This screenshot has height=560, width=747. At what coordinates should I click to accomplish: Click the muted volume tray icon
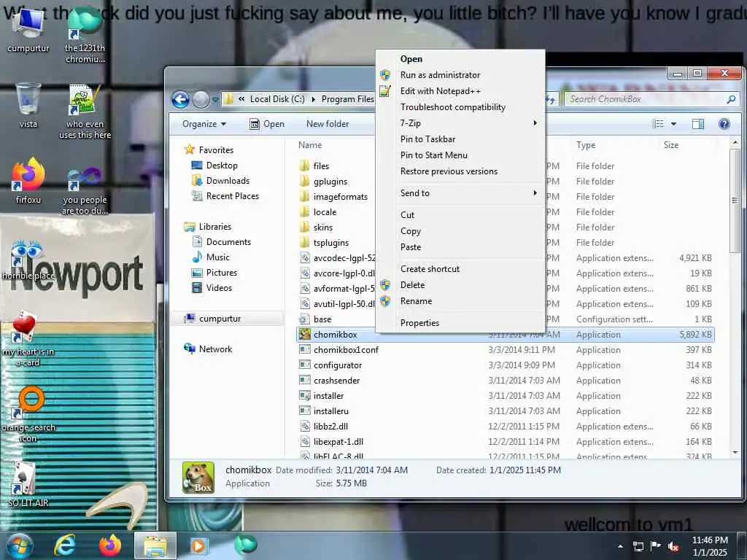tap(673, 546)
